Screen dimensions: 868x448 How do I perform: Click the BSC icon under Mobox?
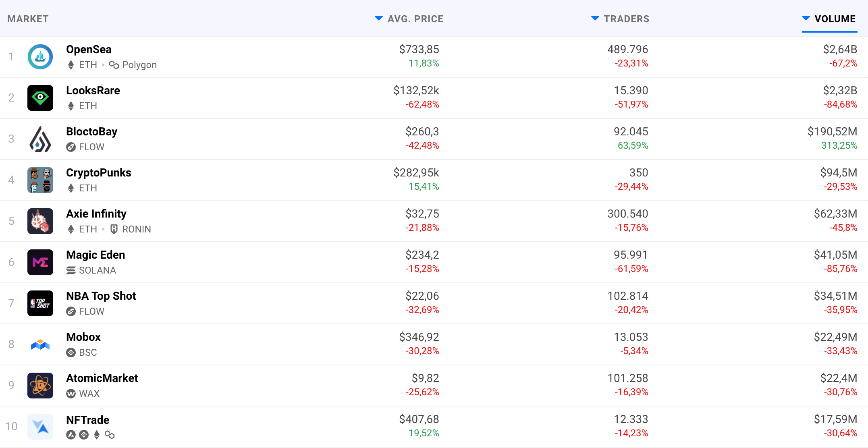click(x=71, y=353)
